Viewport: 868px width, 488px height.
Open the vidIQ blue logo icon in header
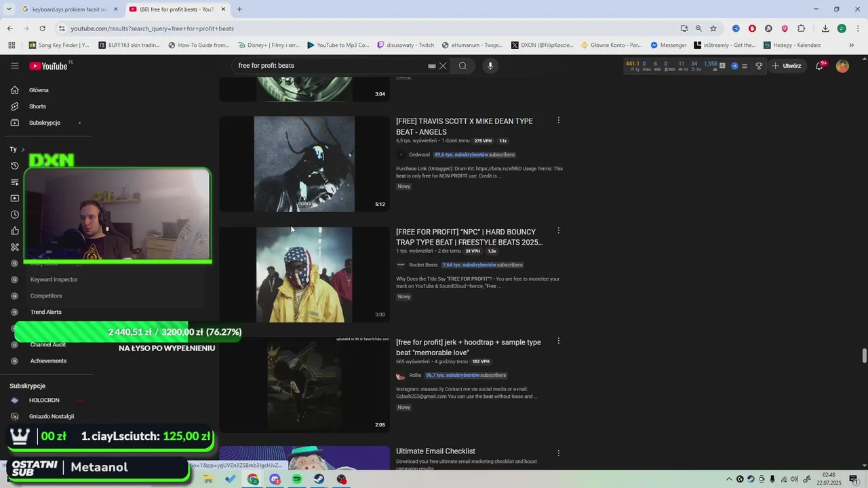pyautogui.click(x=734, y=66)
